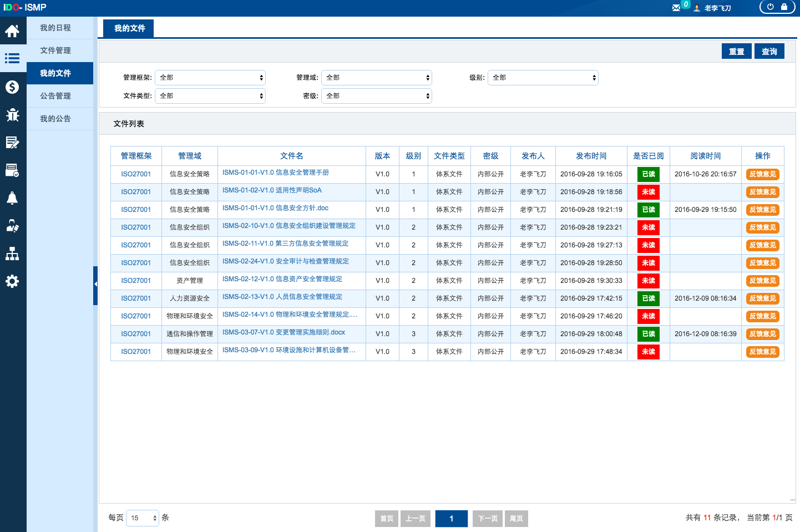Click the mail envelope icon in the header
The width and height of the screenshot is (800, 532).
tap(676, 8)
